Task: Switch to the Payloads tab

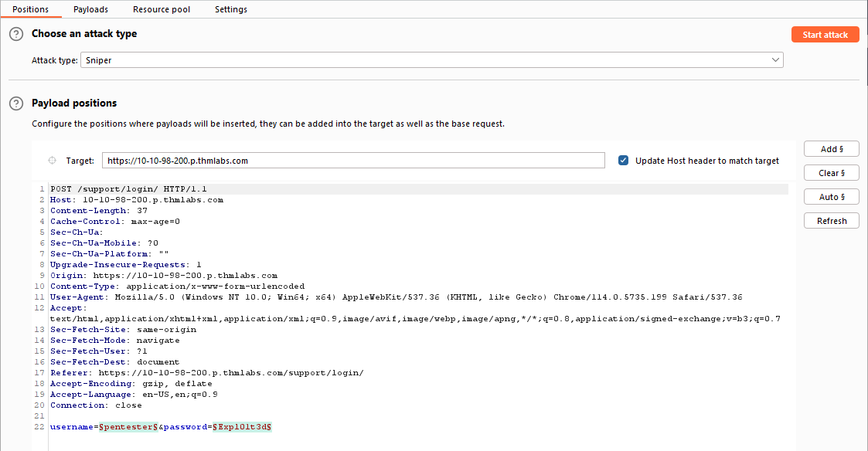Action: (90, 9)
